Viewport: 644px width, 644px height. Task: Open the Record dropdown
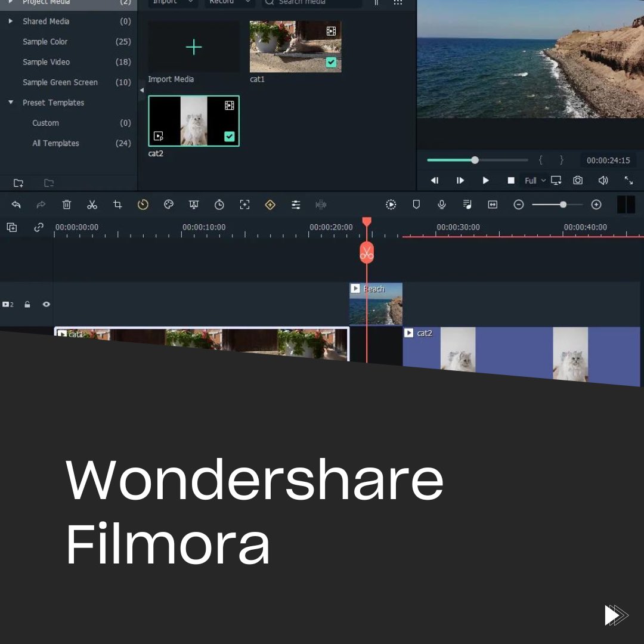(x=230, y=3)
